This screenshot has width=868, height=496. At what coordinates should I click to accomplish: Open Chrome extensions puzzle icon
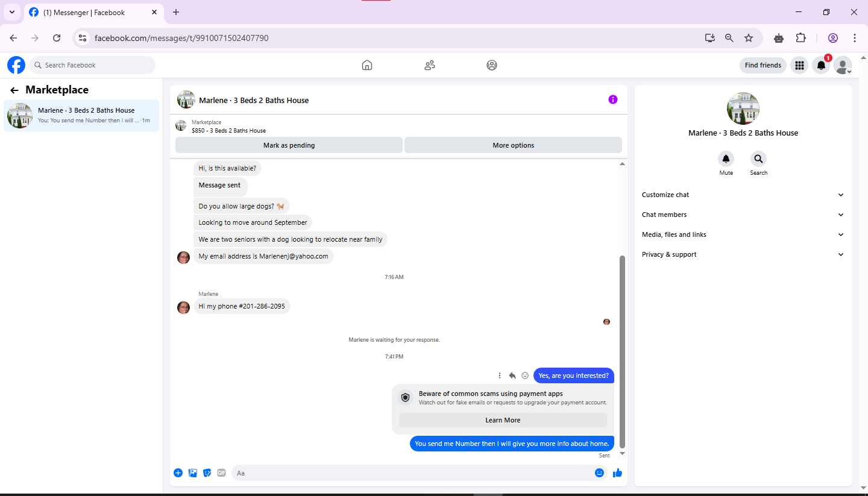coord(800,38)
